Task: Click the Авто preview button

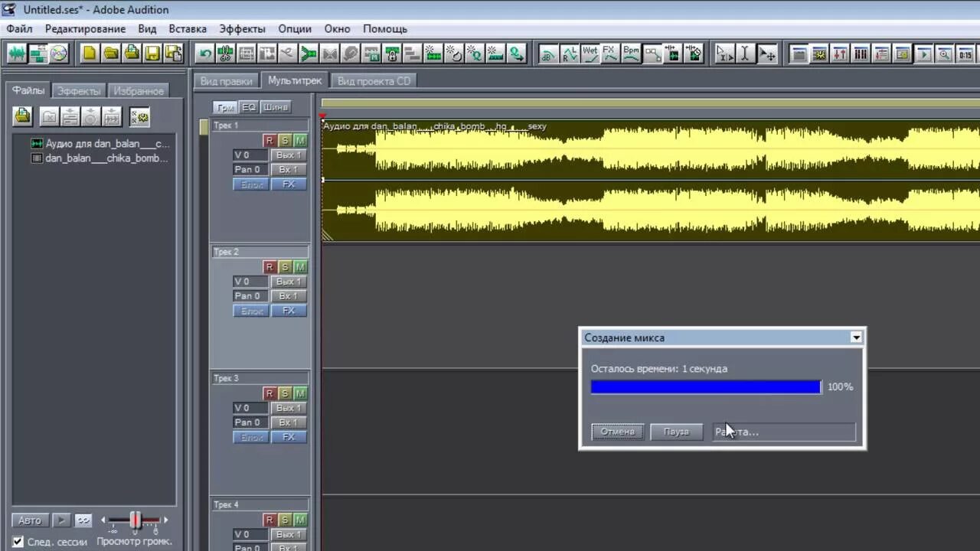Action: pos(30,520)
